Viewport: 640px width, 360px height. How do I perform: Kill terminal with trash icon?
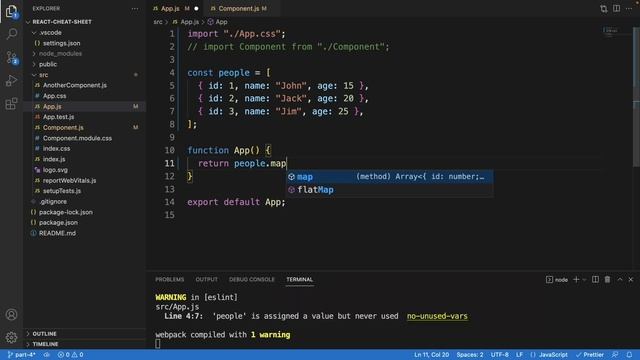(607, 280)
